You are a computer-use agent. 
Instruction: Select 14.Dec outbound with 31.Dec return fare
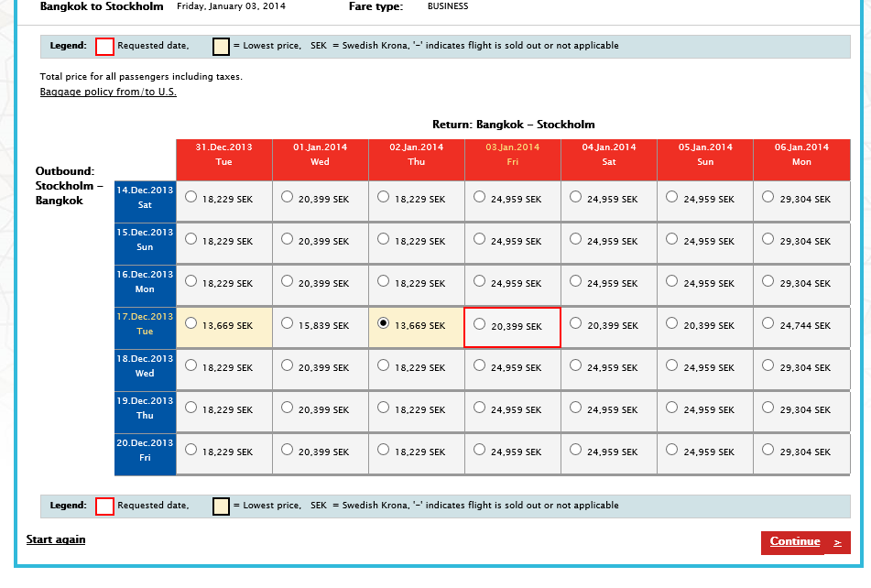[191, 196]
